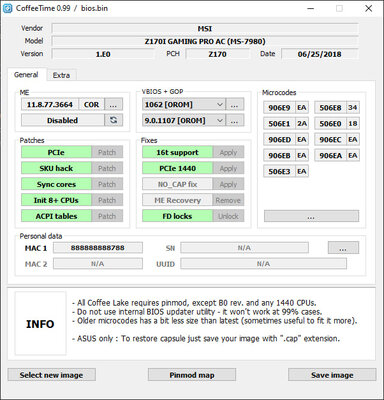Screen dimensions: 384x400
Task: Minimize the CoffeeTime window
Action: (311, 8)
